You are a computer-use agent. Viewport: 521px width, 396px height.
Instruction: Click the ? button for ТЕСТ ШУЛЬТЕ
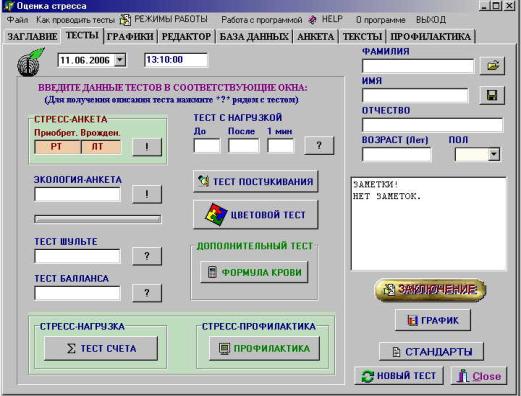[147, 256]
